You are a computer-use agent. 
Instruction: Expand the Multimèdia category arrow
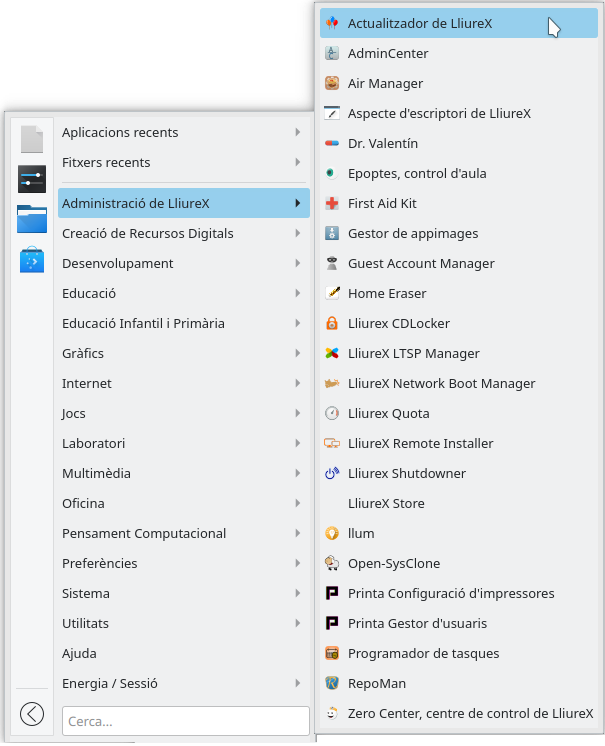298,473
